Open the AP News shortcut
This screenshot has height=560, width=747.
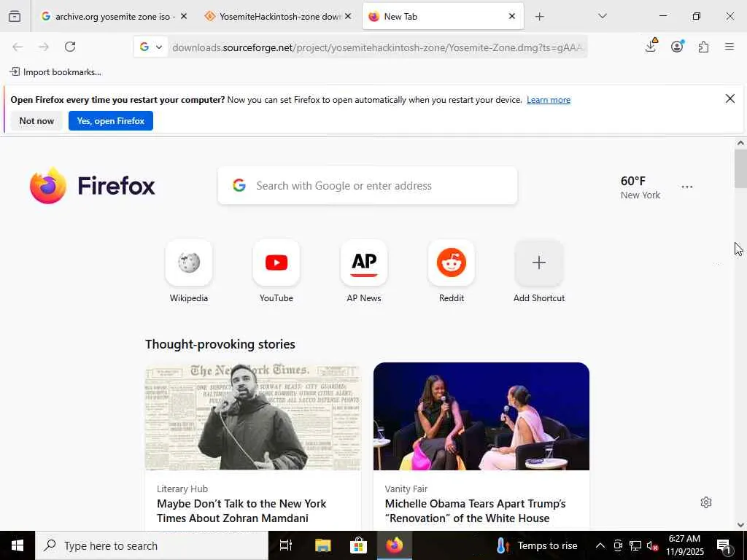pos(364,271)
